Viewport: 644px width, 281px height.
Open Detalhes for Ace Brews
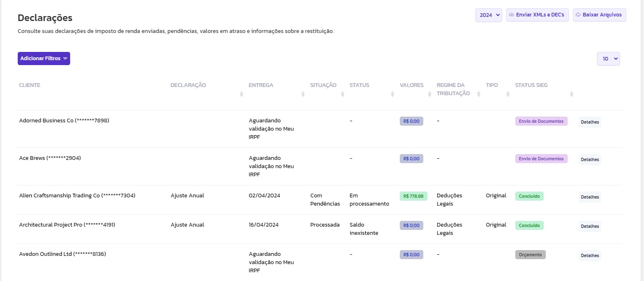click(590, 159)
